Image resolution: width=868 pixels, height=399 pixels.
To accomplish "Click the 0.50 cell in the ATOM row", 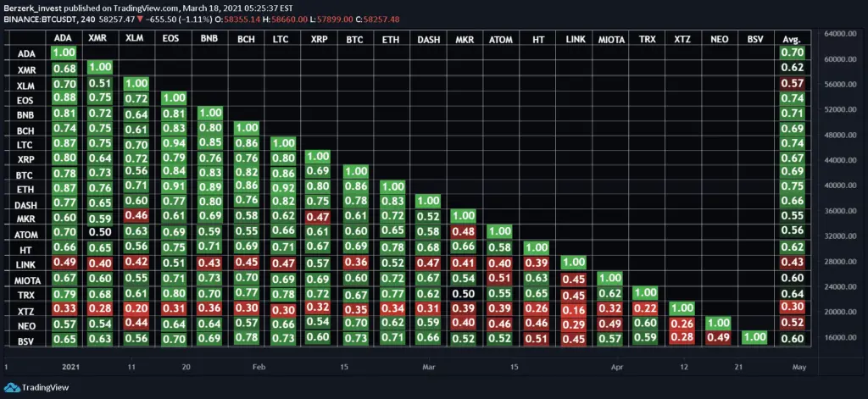I will pos(100,231).
